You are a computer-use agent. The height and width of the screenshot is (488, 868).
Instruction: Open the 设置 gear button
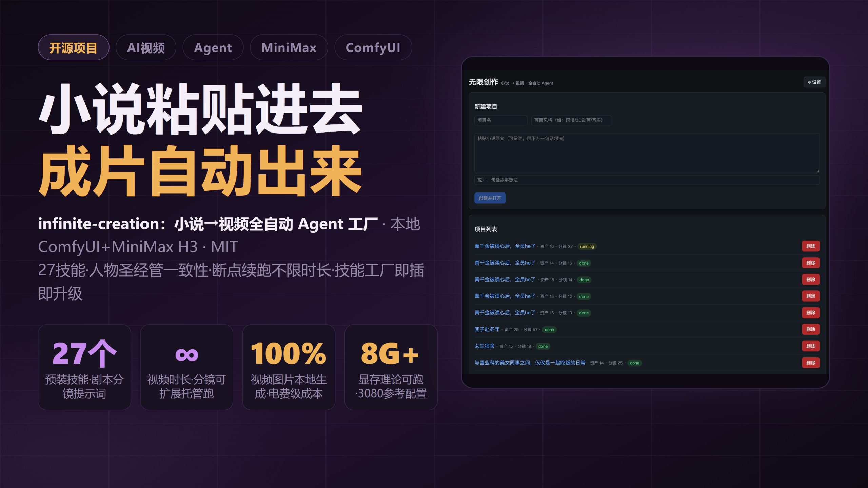pyautogui.click(x=814, y=82)
